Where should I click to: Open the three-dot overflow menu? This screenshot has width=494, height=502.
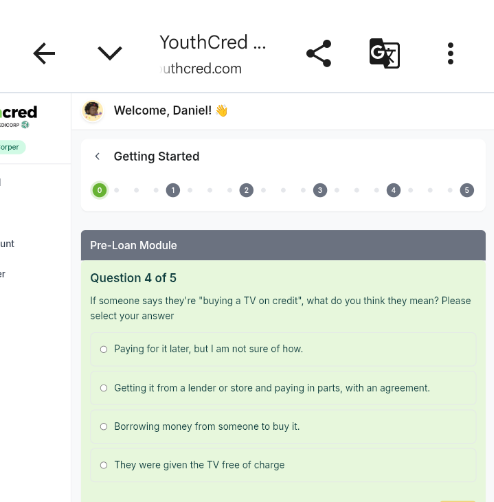450,53
